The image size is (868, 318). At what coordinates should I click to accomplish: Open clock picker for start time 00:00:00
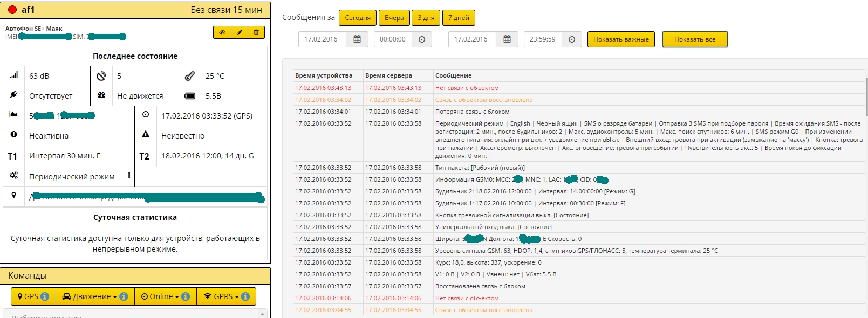pos(422,39)
